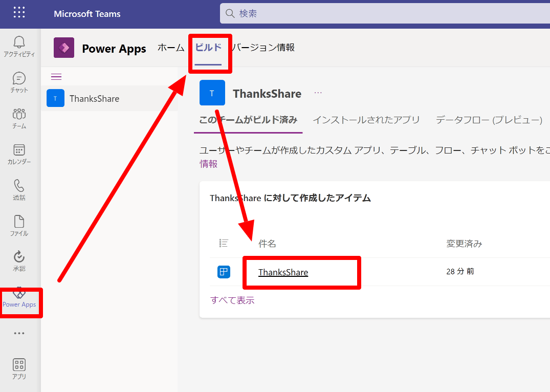The image size is (550, 392).
Task: Open Teams (チーム) in the sidebar
Action: 19,119
